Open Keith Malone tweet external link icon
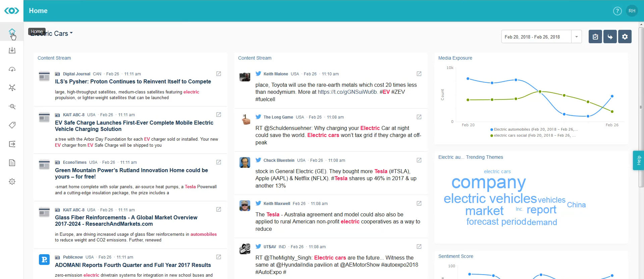This screenshot has height=279, width=644. [x=419, y=74]
